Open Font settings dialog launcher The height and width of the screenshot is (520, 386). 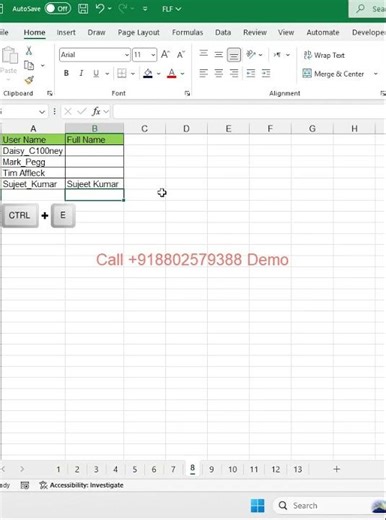point(187,93)
